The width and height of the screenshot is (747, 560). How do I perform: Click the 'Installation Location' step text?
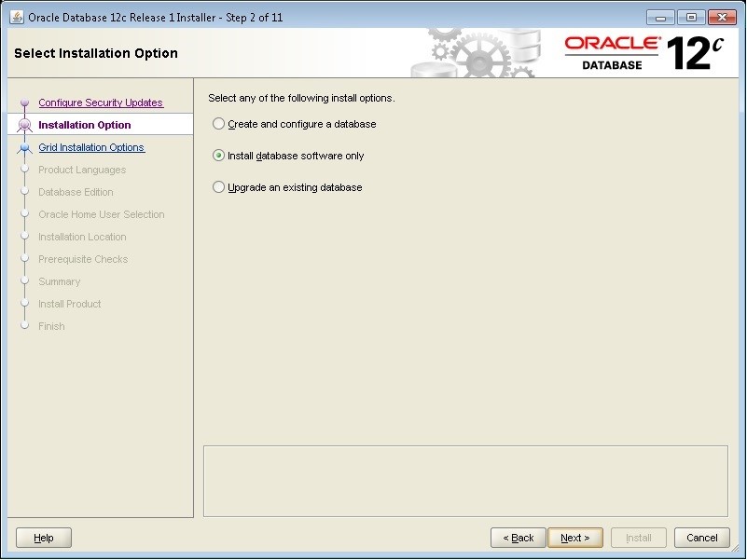point(82,237)
